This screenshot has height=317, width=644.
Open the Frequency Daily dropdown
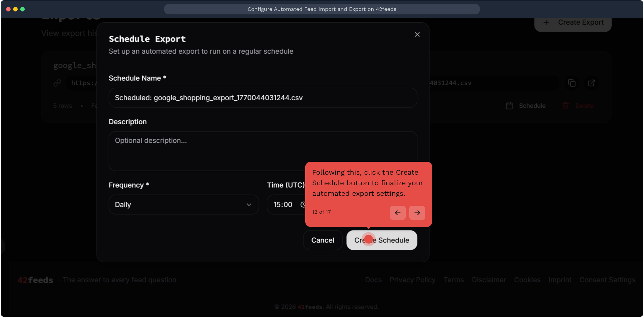183,205
